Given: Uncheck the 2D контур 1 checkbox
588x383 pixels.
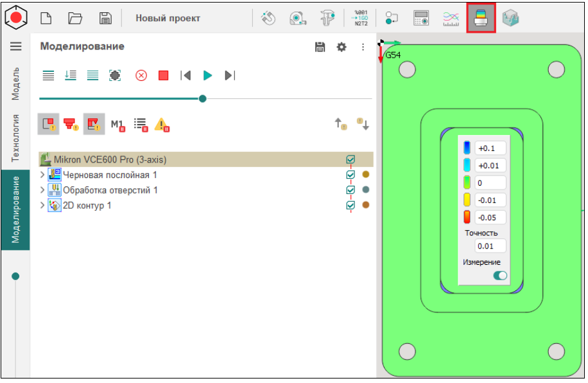Looking at the screenshot, I should pos(350,205).
